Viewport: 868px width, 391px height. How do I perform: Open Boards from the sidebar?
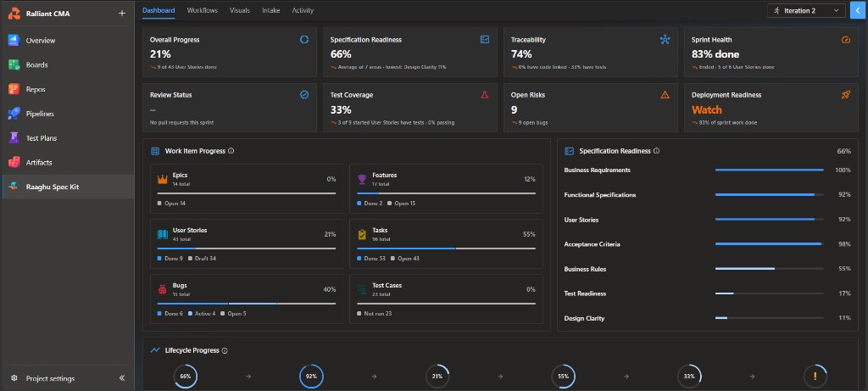click(x=67, y=64)
